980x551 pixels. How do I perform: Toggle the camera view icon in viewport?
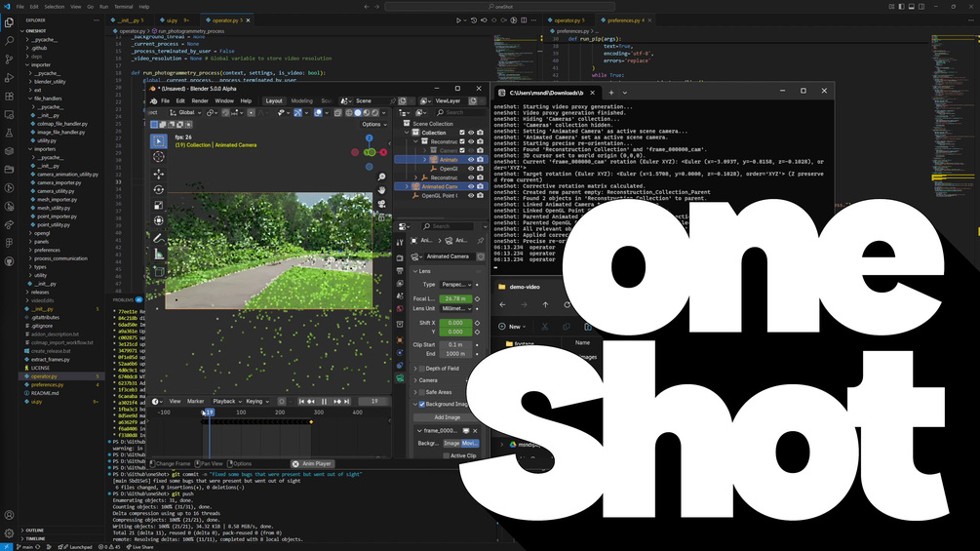click(382, 204)
